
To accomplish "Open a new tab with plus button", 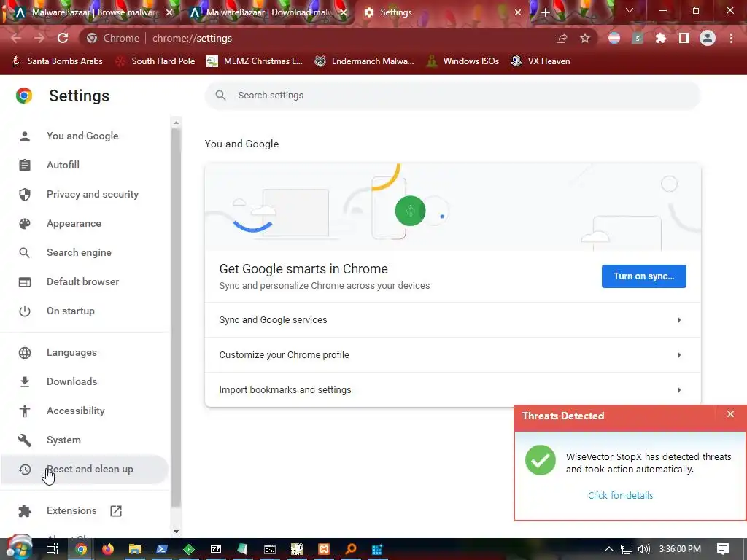I will (546, 12).
